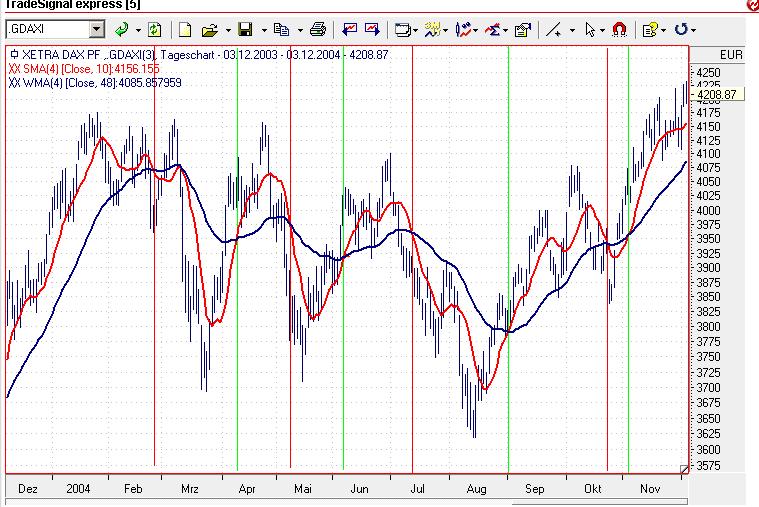Select the WMA(4) [Close, 48] indicator label
Screen dimensions: 759x507
click(95, 83)
